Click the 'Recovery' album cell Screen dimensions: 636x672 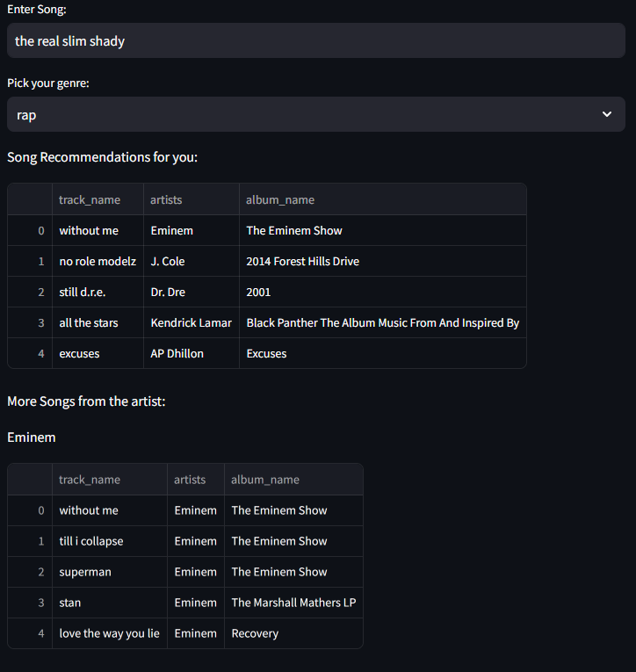tap(255, 633)
